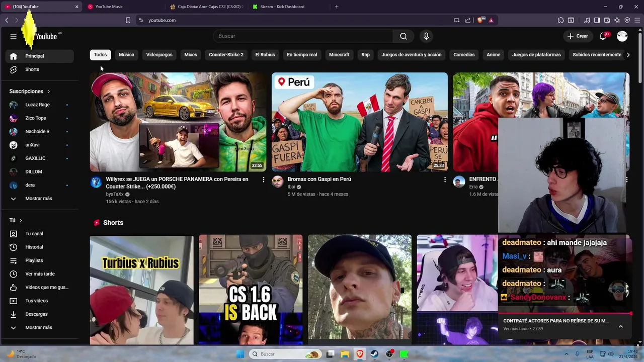Open Task View in the taskbar
This screenshot has width=644, height=362.
coord(331,354)
